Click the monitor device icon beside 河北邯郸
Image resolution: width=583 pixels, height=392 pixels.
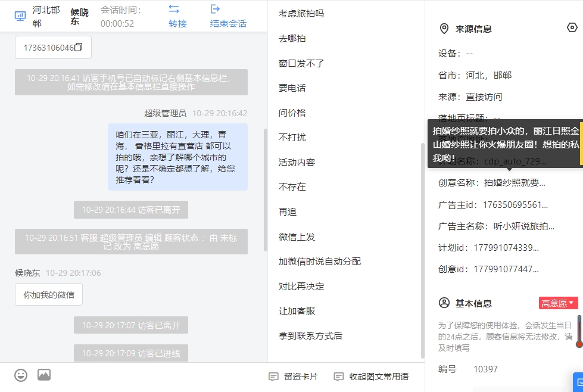point(20,16)
